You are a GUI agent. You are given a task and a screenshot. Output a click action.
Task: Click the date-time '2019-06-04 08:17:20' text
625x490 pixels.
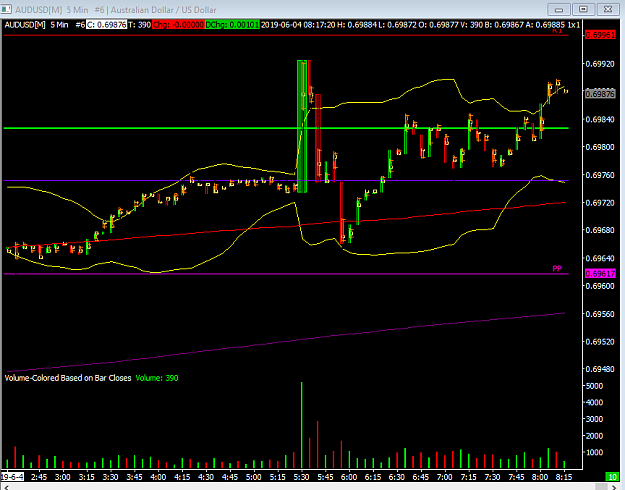[x=298, y=25]
